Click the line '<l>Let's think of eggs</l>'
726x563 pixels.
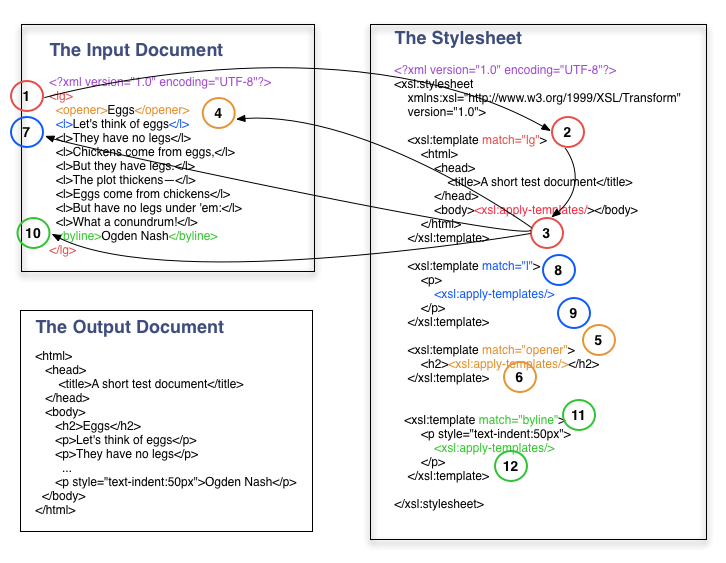point(122,124)
